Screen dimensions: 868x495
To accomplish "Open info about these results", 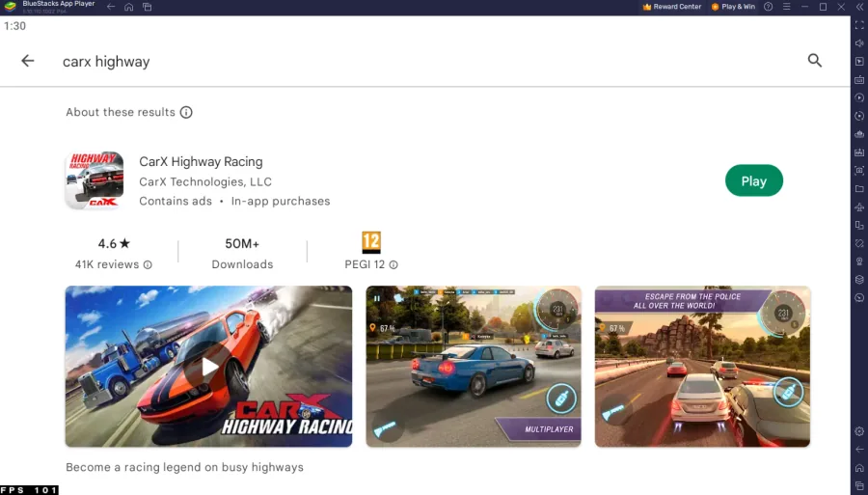I will 186,112.
